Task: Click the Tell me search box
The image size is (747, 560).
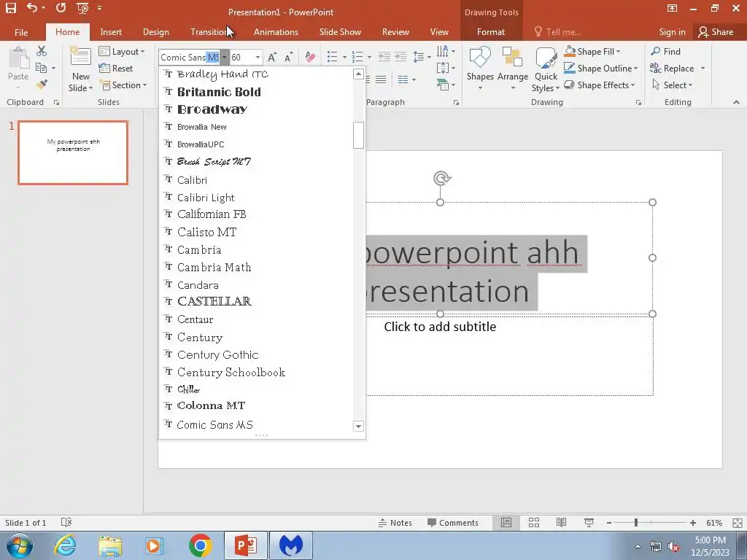Action: [558, 32]
